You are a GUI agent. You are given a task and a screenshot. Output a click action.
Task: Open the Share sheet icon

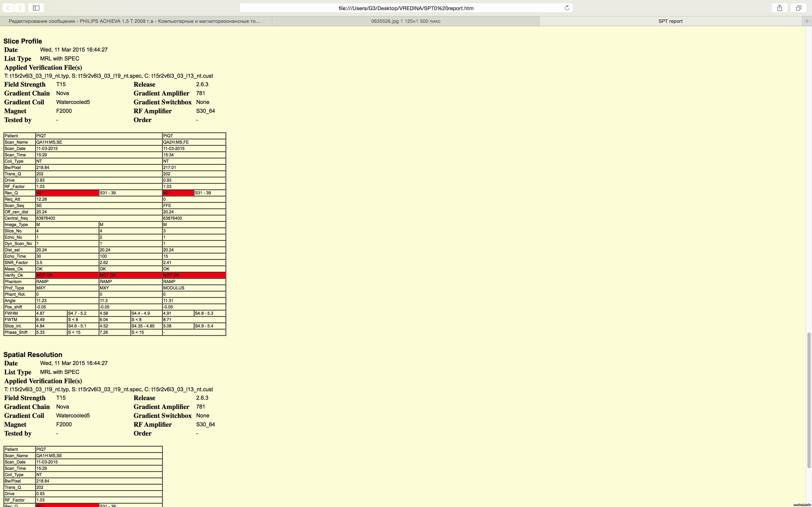tap(779, 8)
